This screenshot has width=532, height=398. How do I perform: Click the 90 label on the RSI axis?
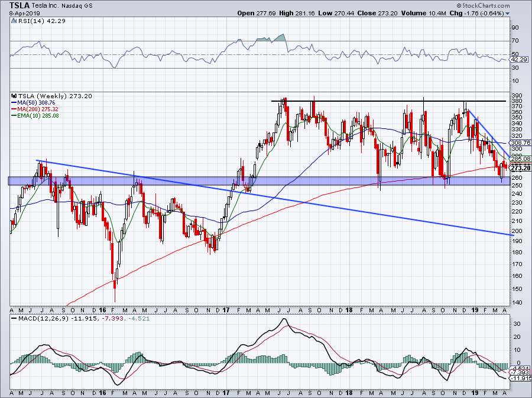pyautogui.click(x=515, y=27)
